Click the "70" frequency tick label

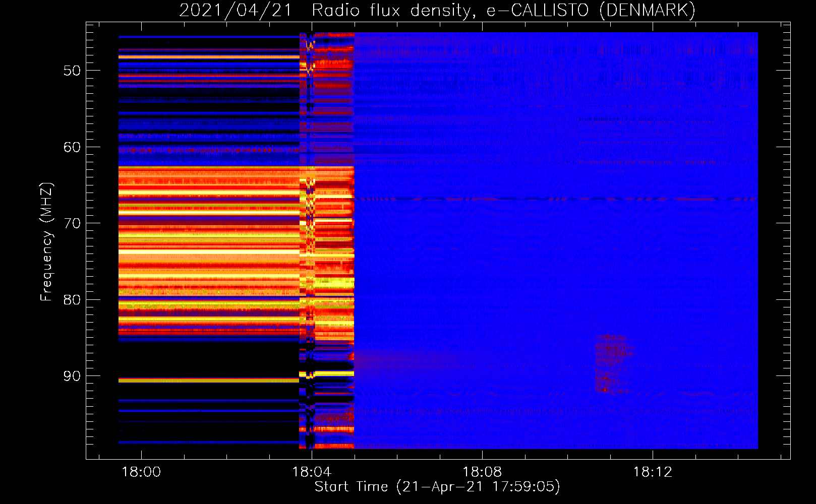point(72,223)
